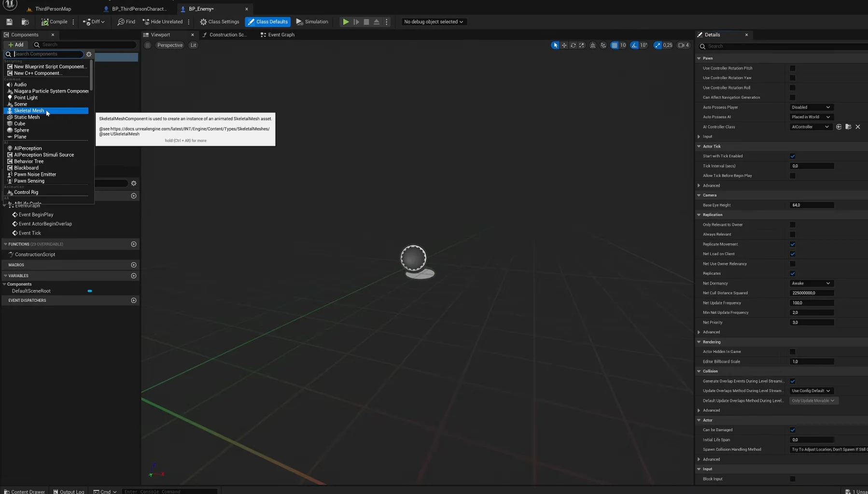This screenshot has width=868, height=494.
Task: Check Always Relevant under Replication
Action: pos(792,234)
